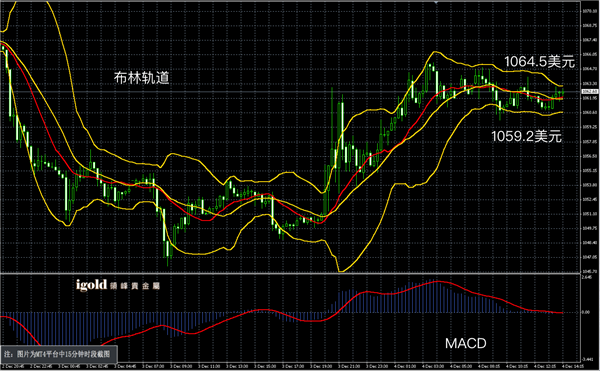600x371 pixels.
Task: Click the highlighted current price tag on price axis
Action: point(590,91)
